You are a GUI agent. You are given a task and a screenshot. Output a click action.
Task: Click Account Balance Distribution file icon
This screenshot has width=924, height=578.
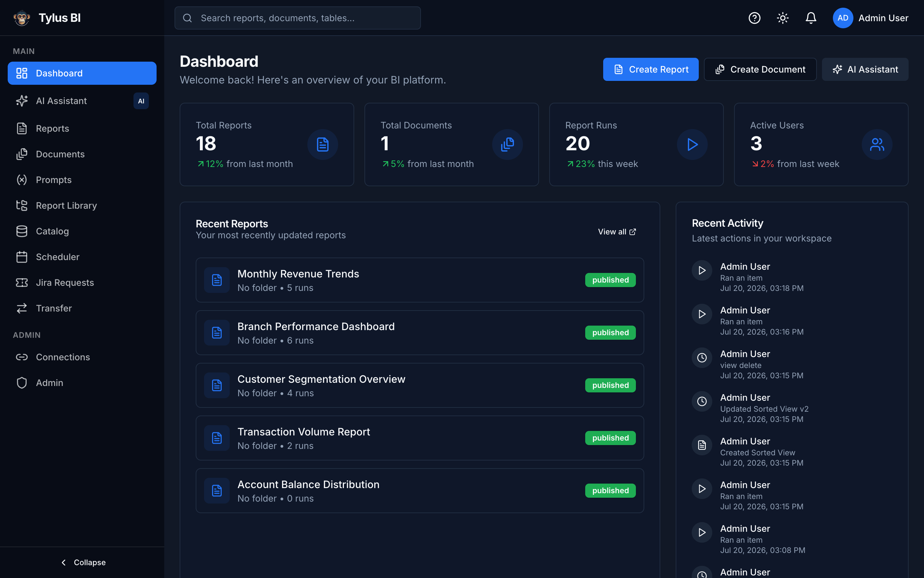[217, 491]
